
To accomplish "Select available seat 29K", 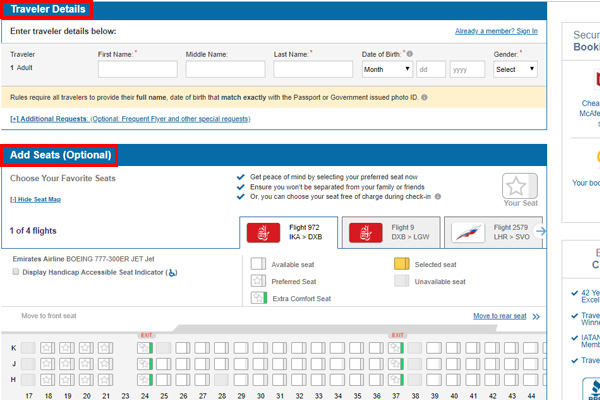I will coord(241,348).
